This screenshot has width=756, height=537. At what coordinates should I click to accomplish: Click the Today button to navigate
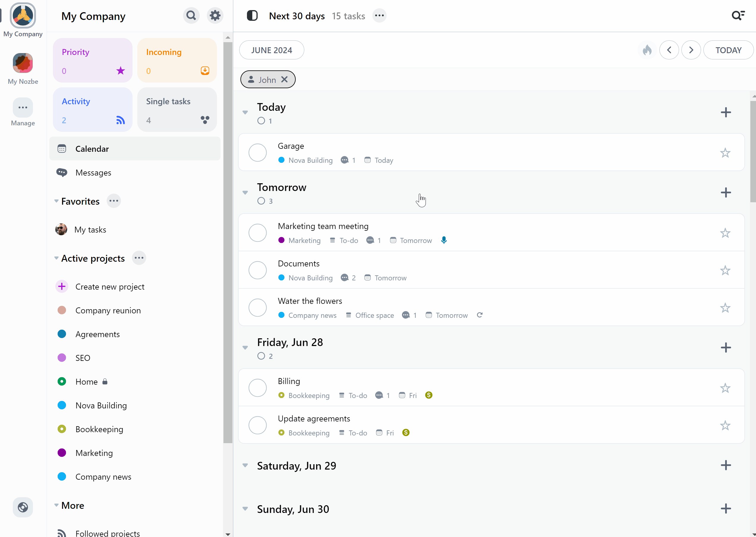pyautogui.click(x=729, y=49)
